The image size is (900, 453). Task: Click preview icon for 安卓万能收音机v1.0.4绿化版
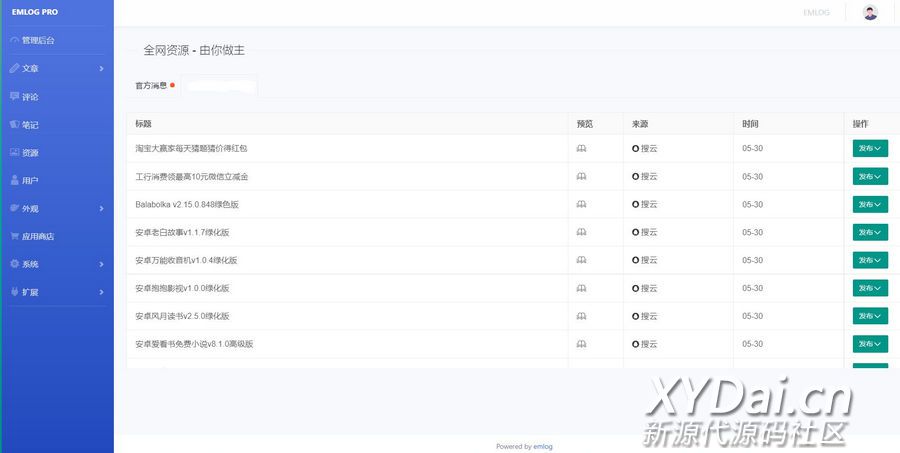click(581, 260)
